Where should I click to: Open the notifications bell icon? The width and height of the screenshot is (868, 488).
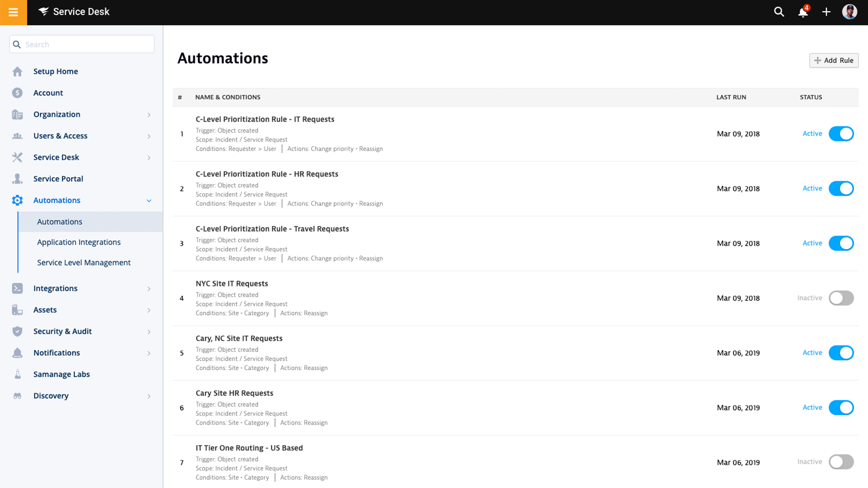point(803,12)
